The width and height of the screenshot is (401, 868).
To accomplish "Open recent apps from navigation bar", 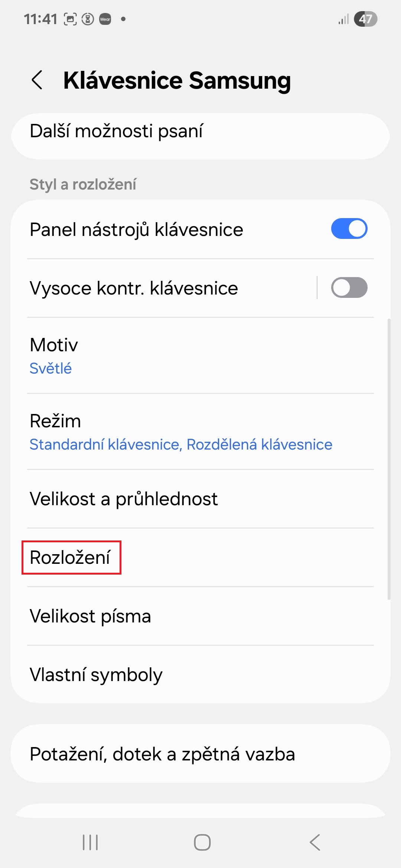I will click(x=90, y=842).
